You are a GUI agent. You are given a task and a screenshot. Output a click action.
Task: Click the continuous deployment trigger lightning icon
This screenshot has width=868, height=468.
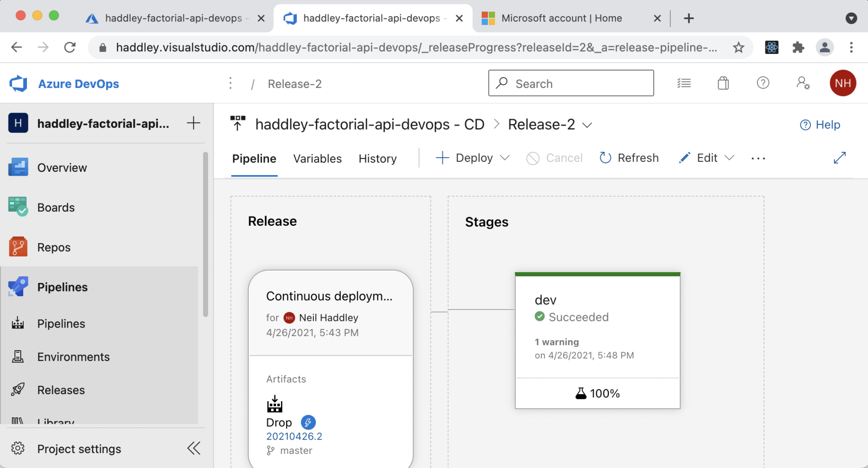[308, 422]
